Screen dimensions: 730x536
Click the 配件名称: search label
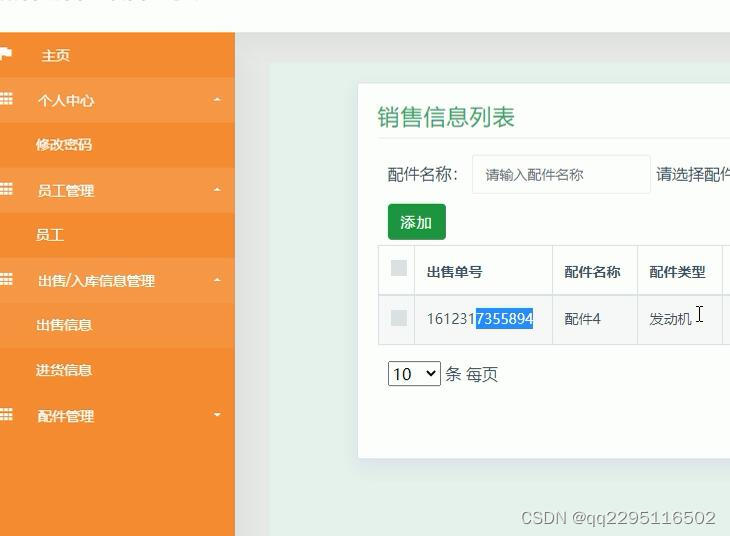pos(423,175)
